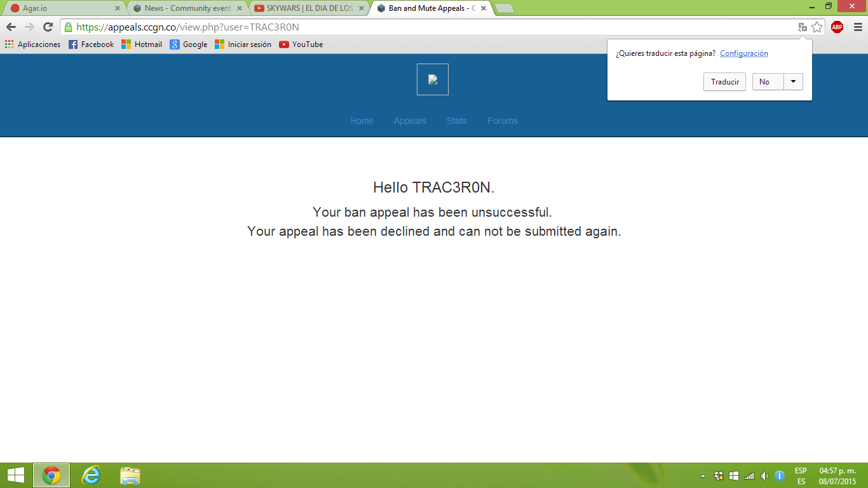Image resolution: width=868 pixels, height=488 pixels.
Task: Click the blue info tray icon
Action: 780,476
